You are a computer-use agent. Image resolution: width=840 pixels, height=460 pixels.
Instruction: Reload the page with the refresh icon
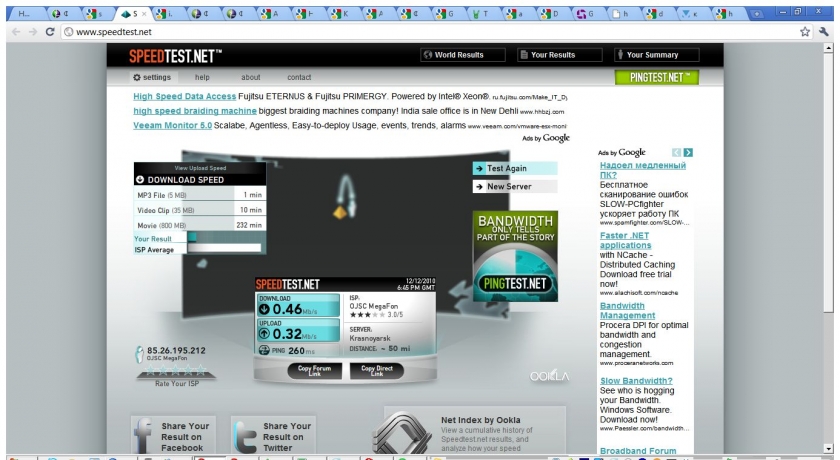[x=50, y=32]
